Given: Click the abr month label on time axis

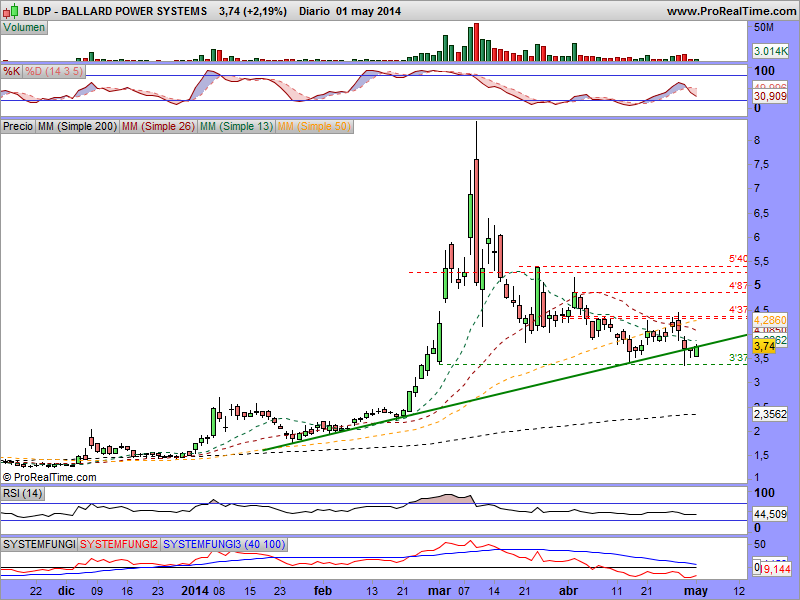Looking at the screenshot, I should coord(568,591).
